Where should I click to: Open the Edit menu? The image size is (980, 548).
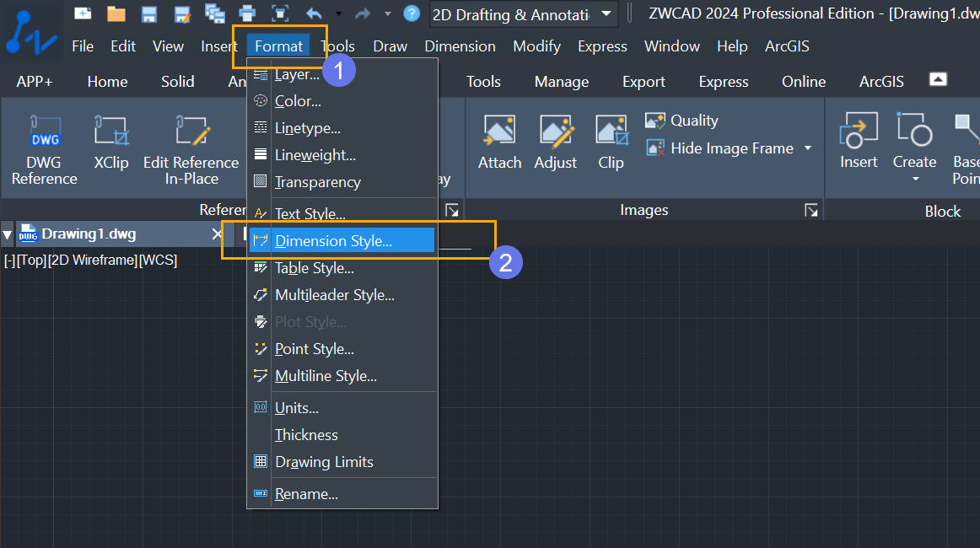[123, 46]
